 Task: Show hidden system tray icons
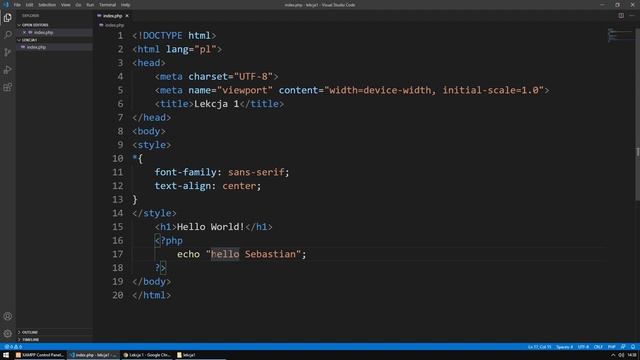[x=613, y=355]
